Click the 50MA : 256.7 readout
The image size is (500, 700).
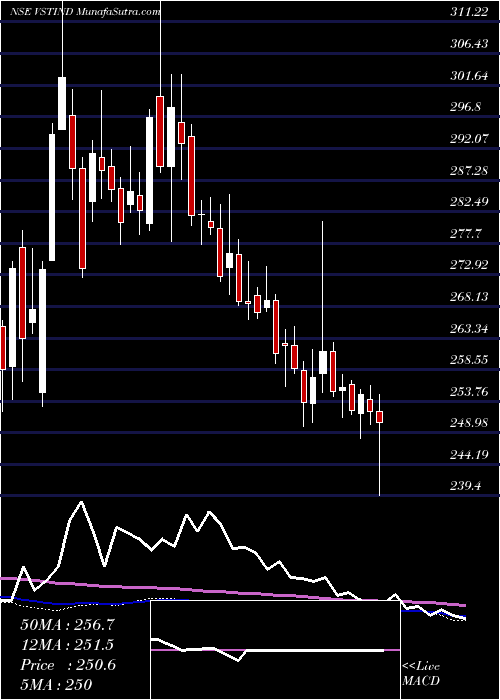pos(67,625)
